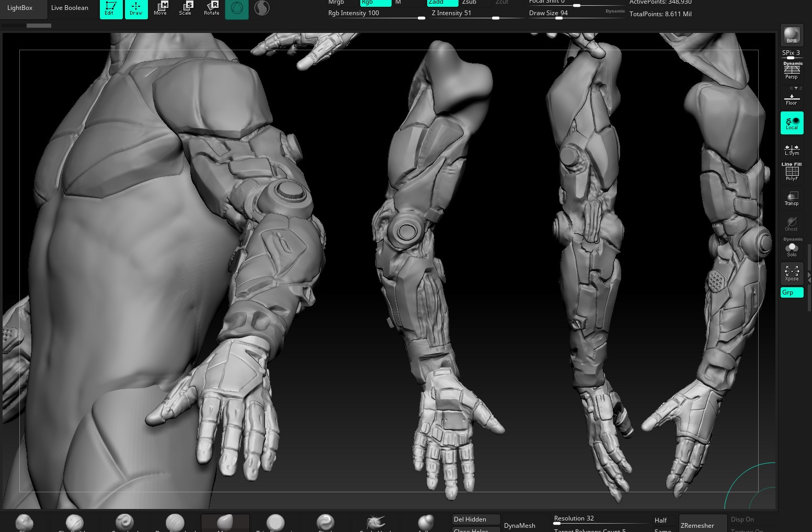Select the Rotate transform tool
Viewport: 812px width, 532px height.
[211, 8]
